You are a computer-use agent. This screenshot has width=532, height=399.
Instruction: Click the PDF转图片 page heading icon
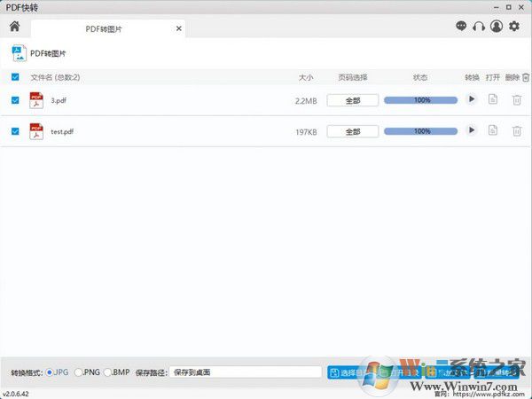coord(19,53)
